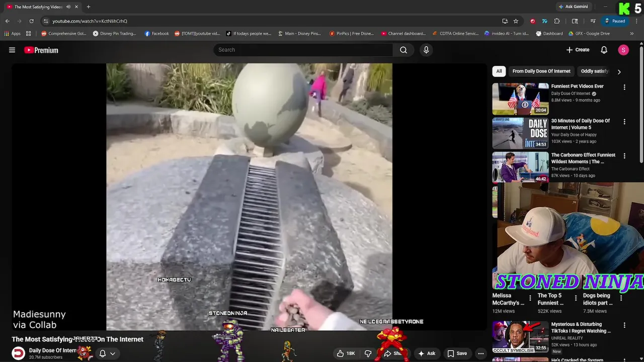The image size is (644, 362).
Task: Open the Dashboard bookmark
Action: [x=549, y=34]
